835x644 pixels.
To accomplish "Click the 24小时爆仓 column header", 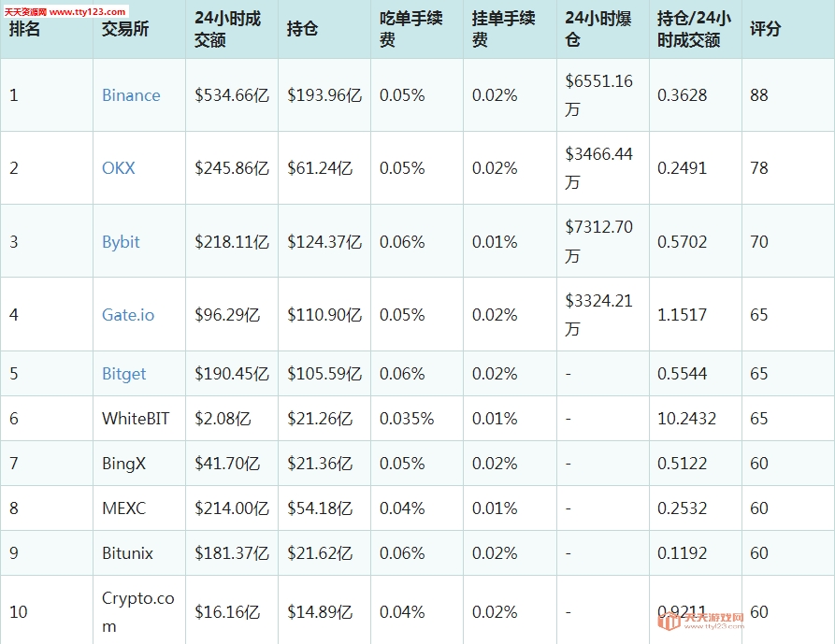I will [x=598, y=29].
